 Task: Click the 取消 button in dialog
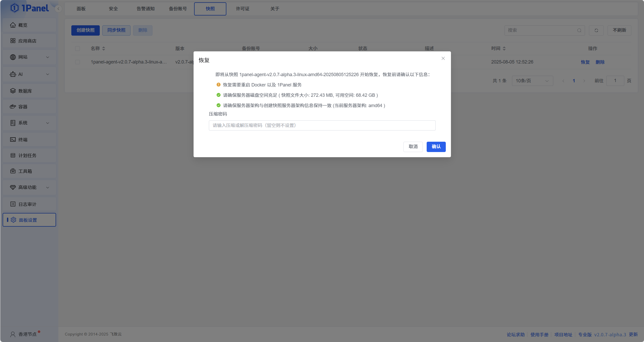(x=413, y=147)
